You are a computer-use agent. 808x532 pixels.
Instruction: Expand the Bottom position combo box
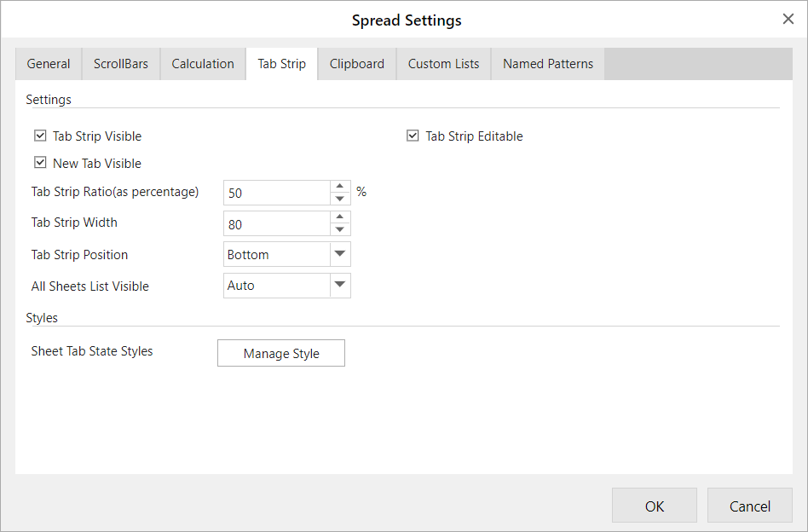click(339, 254)
